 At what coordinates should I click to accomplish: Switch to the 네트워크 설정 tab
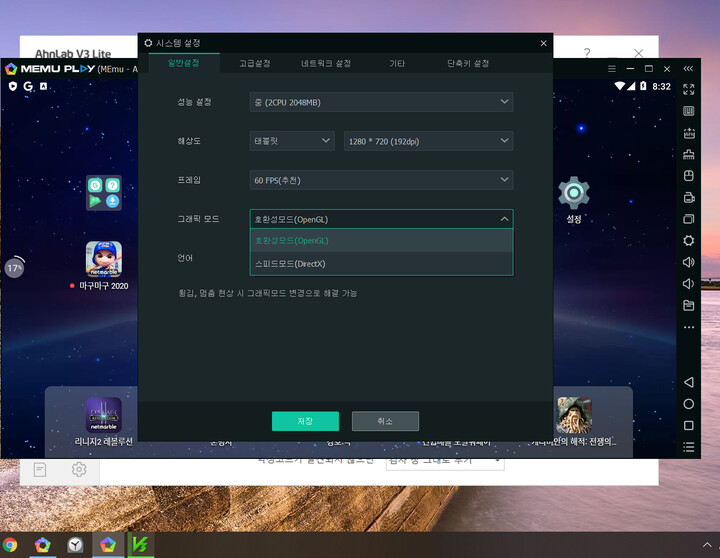pos(326,63)
